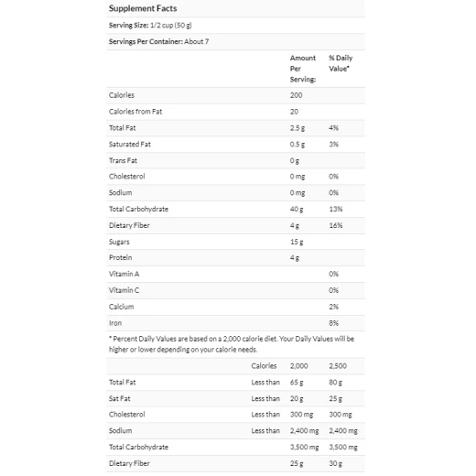The width and height of the screenshot is (476, 476).
Task: Select the Saturated Fat 0.5 g amount
Action: tap(297, 145)
